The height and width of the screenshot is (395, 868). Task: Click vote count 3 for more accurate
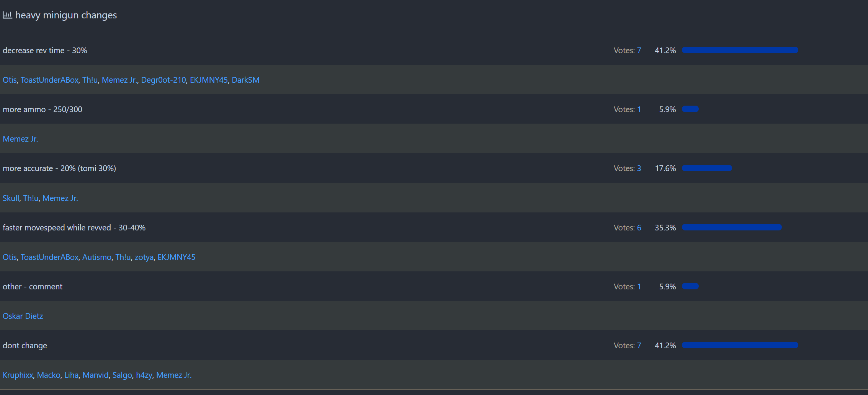(x=639, y=168)
